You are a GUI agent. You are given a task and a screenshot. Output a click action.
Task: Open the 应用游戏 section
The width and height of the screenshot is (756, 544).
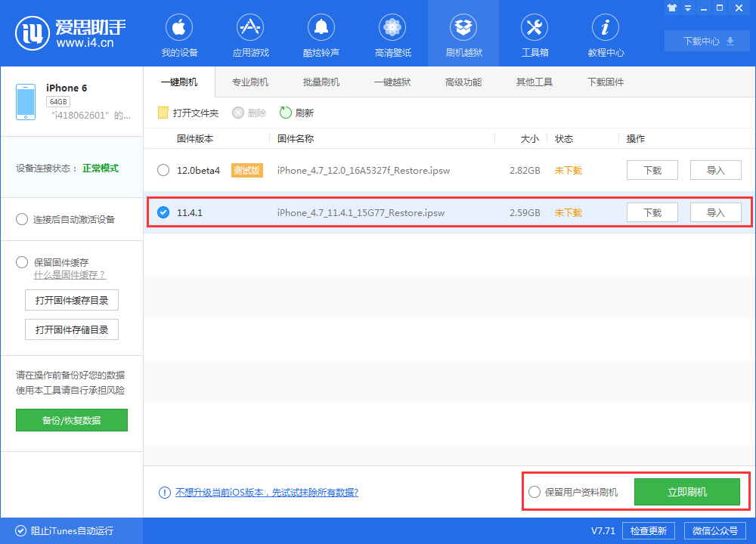point(249,34)
